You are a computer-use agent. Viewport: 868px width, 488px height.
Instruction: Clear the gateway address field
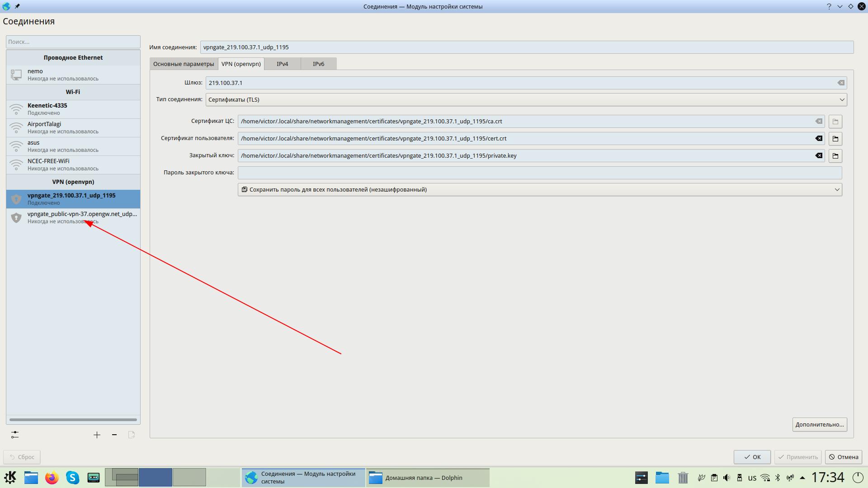(x=840, y=83)
